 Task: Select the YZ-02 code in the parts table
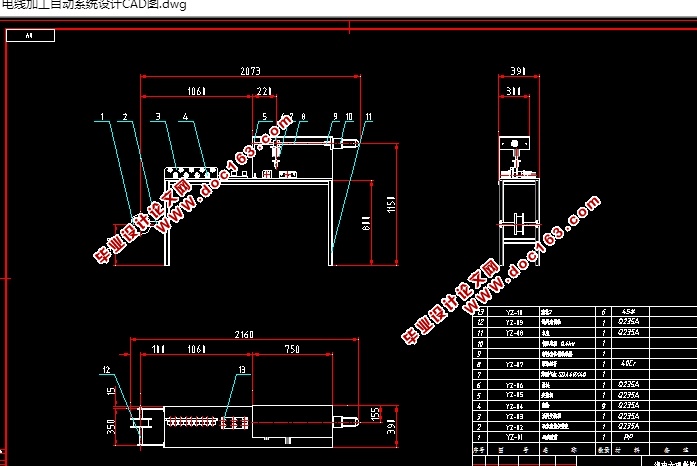click(x=514, y=427)
